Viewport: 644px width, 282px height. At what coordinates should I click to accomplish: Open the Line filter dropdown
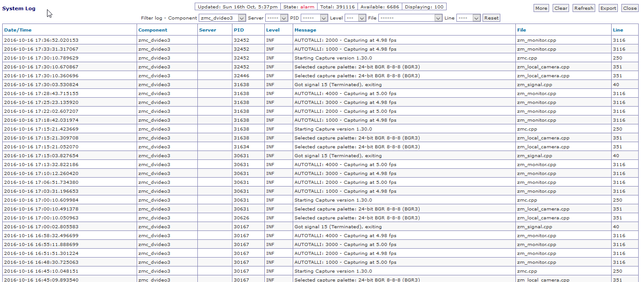pos(469,18)
